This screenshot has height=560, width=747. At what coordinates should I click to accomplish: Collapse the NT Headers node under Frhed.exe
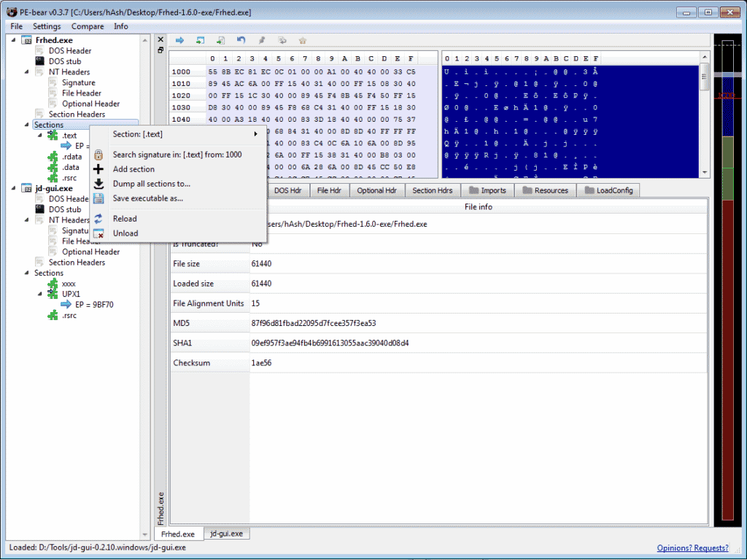tap(28, 72)
